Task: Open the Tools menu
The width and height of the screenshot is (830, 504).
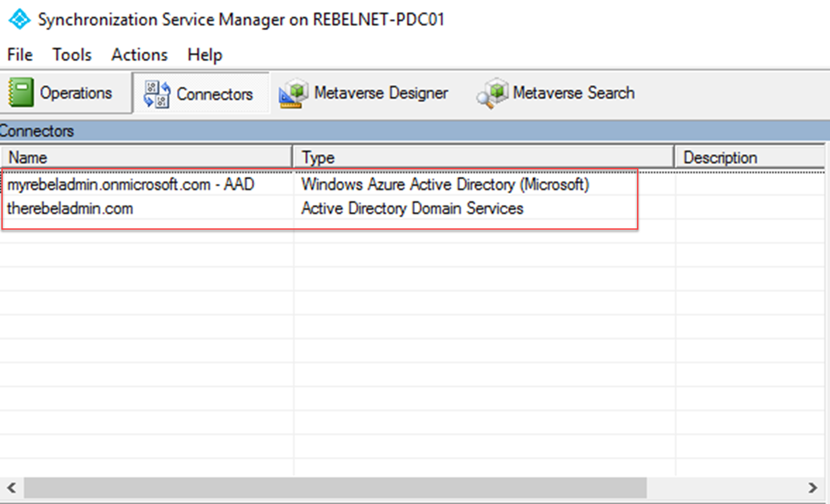Action: [72, 55]
